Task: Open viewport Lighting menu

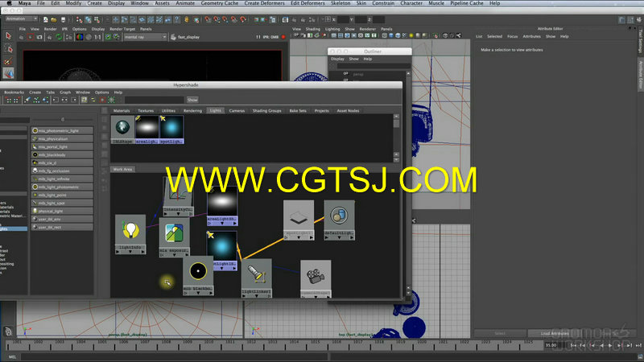Action: coord(332,29)
